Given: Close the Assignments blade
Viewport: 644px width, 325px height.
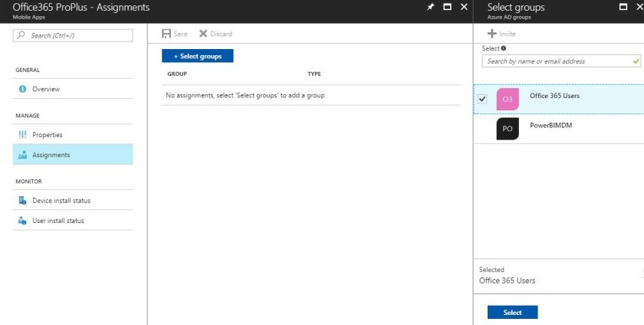Looking at the screenshot, I should tap(464, 7).
